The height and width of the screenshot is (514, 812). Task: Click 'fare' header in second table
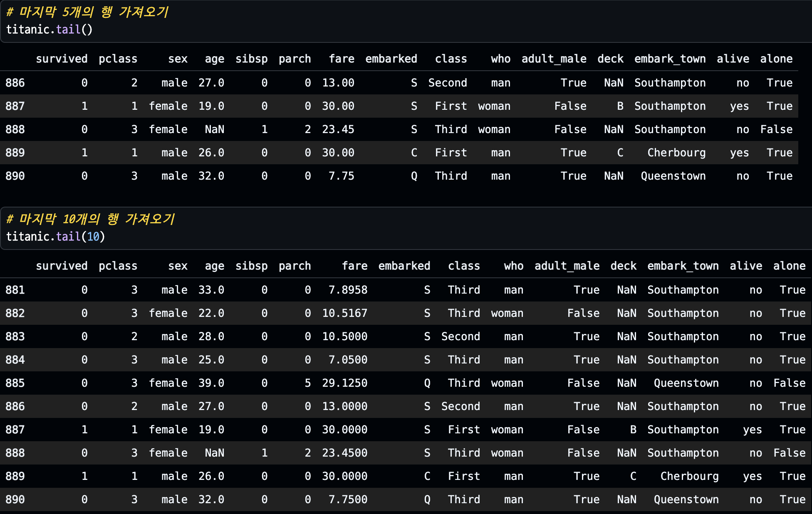pyautogui.click(x=354, y=266)
